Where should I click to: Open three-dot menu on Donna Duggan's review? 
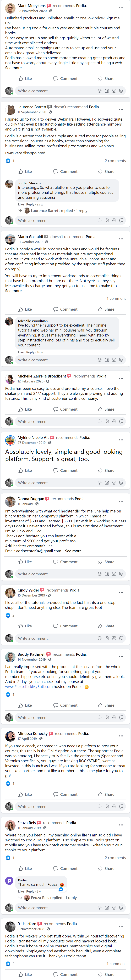click(x=121, y=501)
